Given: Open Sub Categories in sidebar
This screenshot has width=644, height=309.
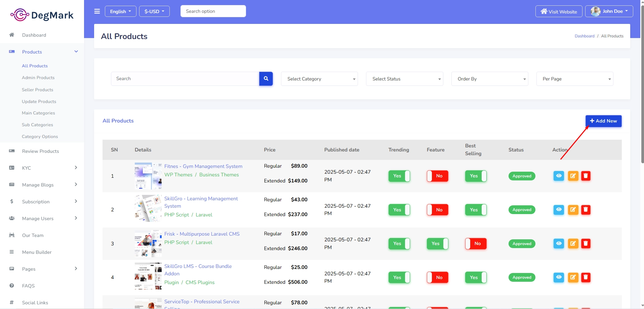Looking at the screenshot, I should [x=37, y=125].
